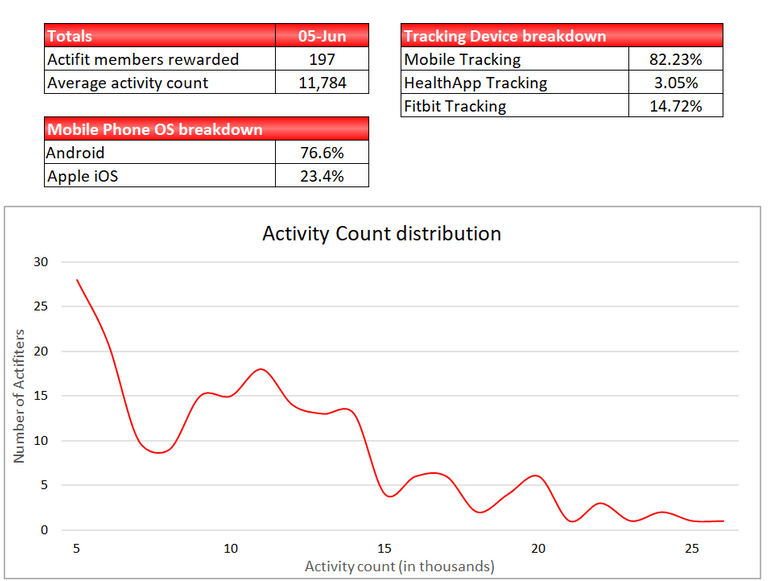This screenshot has width=768, height=581.
Task: Select the value '197' cell
Action: pyautogui.click(x=322, y=59)
